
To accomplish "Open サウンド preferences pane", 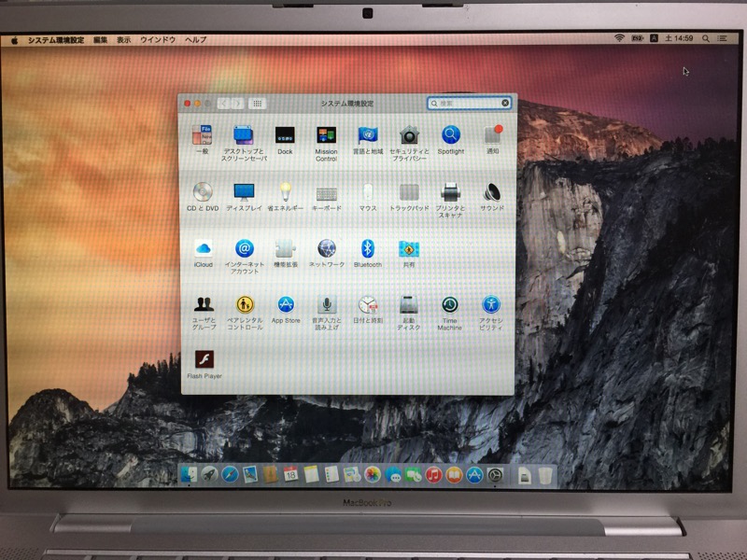I will tap(492, 197).
